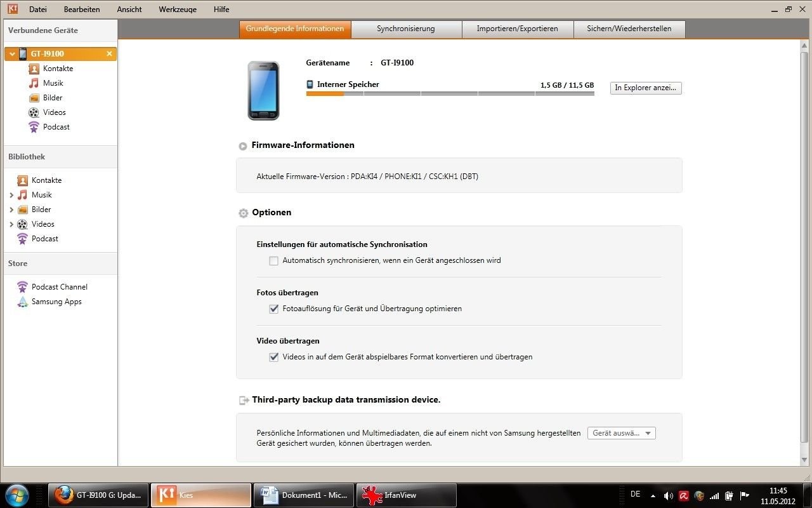Click the large phone image
Image resolution: width=812 pixels, height=508 pixels.
(263, 91)
